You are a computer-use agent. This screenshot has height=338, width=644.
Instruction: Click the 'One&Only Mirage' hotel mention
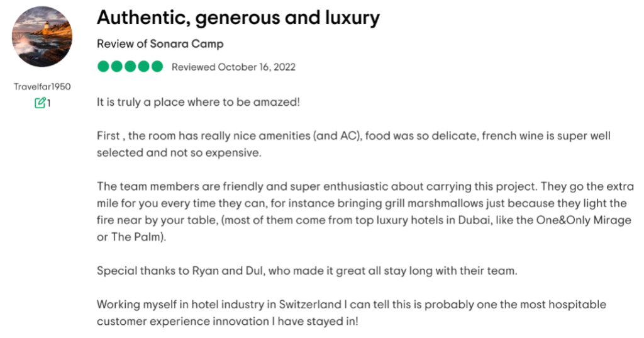[584, 220]
